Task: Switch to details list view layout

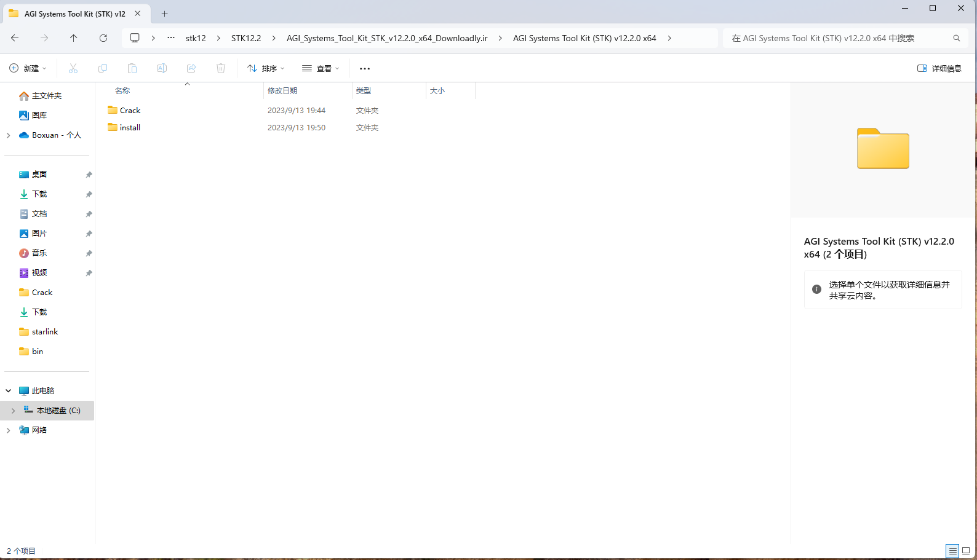Action: [952, 551]
